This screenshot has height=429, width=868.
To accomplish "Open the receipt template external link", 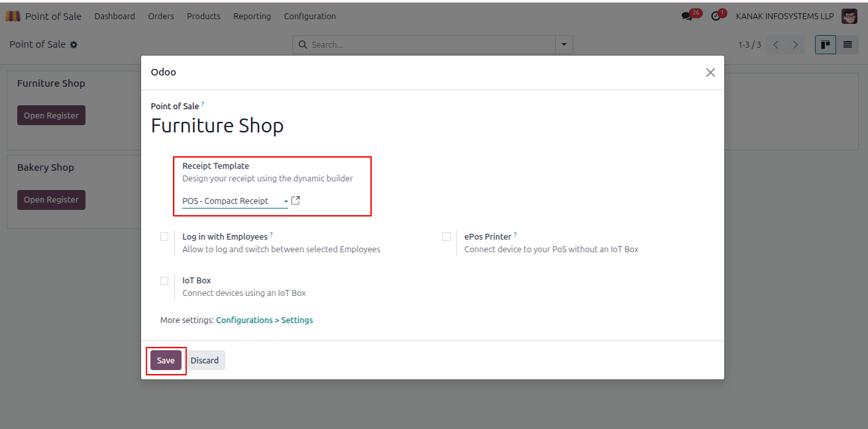I will [x=296, y=201].
